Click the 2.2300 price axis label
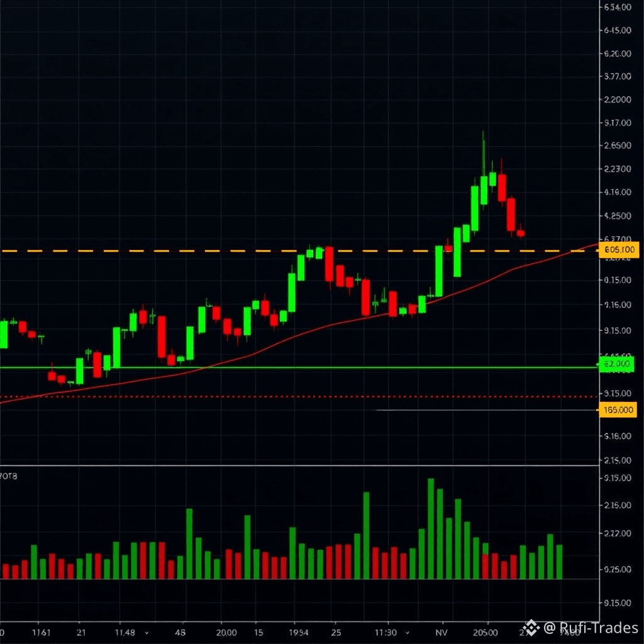Viewport: 644px width, 644px height. click(618, 169)
